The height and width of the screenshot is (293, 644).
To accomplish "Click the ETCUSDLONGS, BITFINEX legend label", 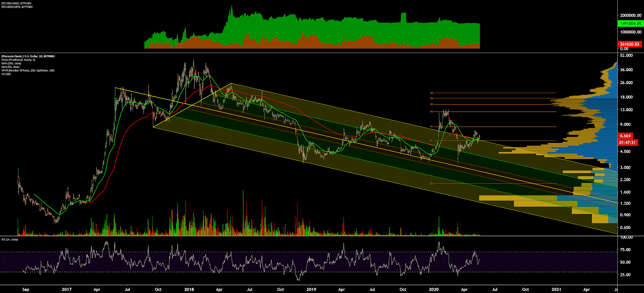I will (16, 3).
